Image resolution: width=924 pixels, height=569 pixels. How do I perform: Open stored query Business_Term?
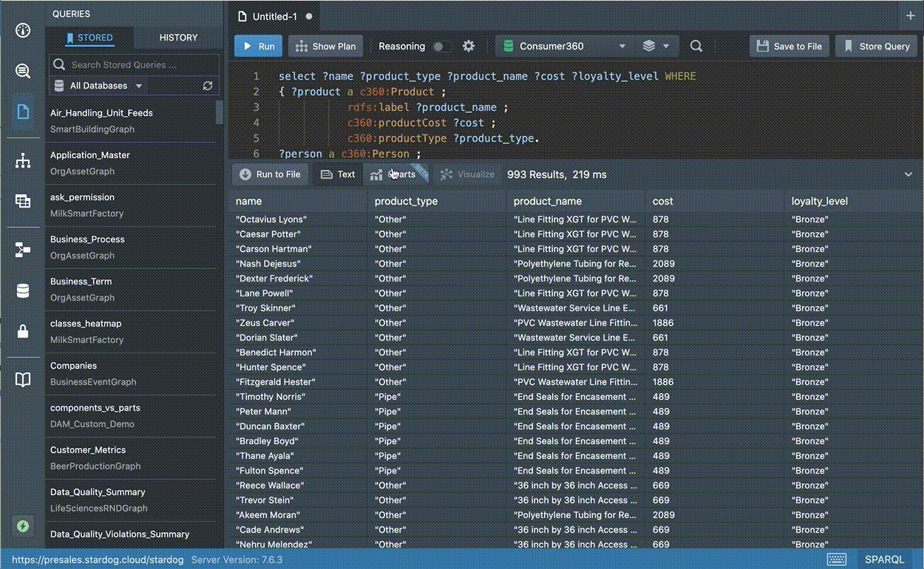pos(131,289)
